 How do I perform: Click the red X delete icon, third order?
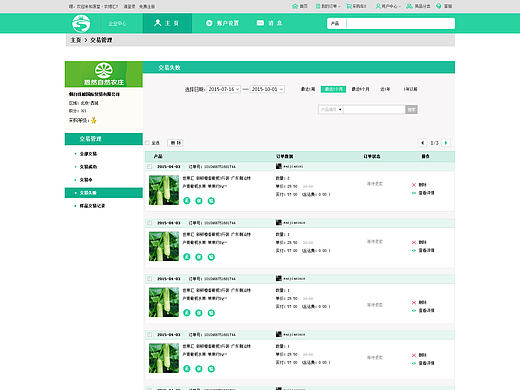coord(414,302)
